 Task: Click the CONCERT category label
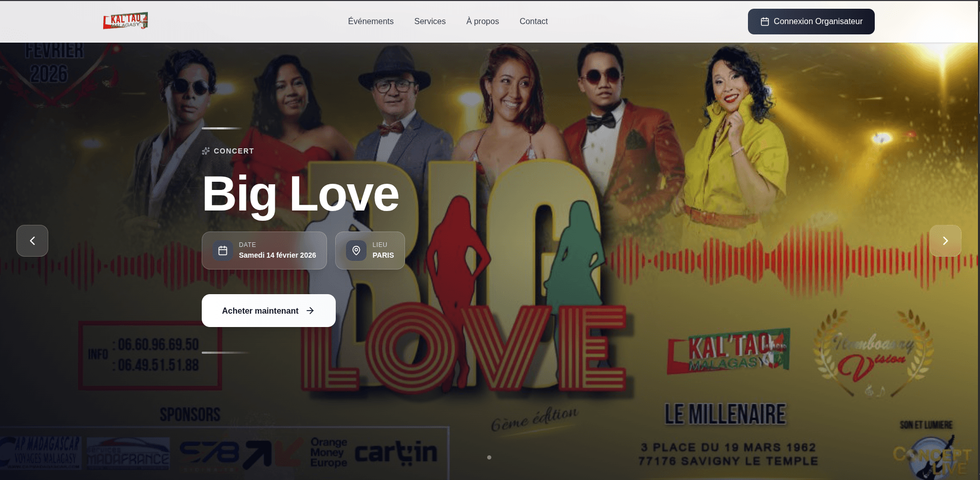pyautogui.click(x=234, y=151)
